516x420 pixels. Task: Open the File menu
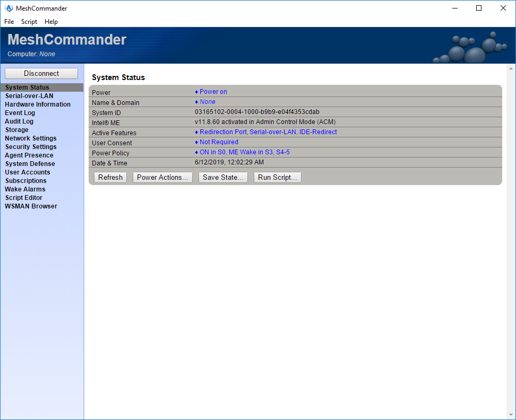[9, 22]
